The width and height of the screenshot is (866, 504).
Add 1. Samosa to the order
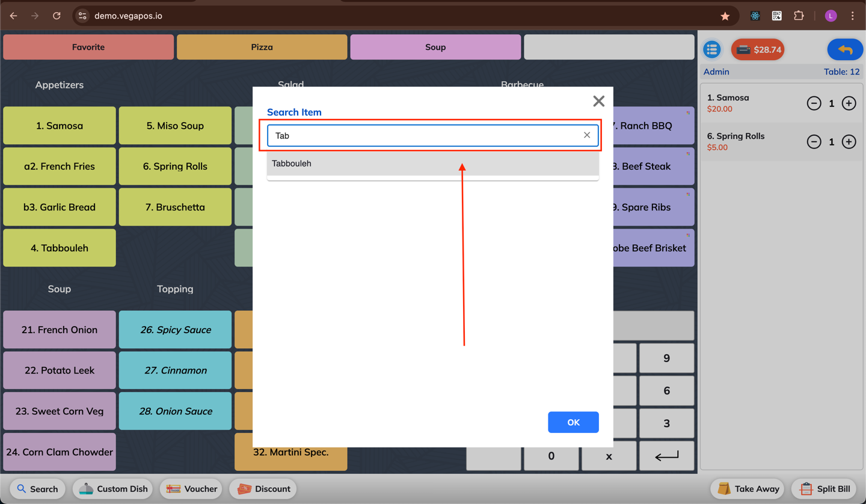60,126
